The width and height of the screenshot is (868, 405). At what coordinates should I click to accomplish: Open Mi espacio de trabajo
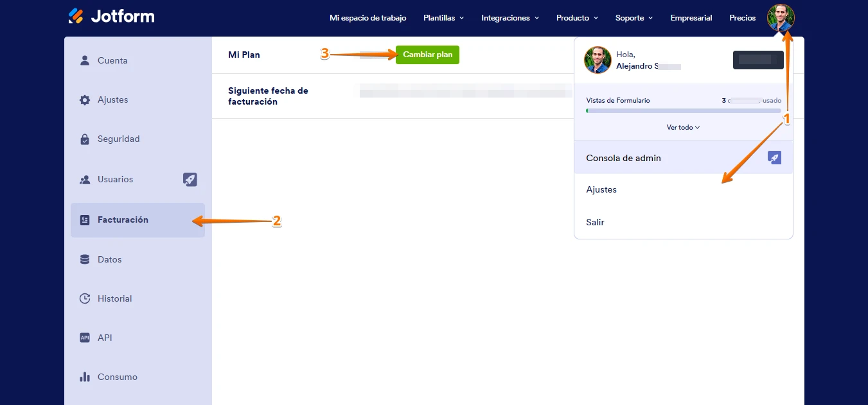tap(368, 18)
